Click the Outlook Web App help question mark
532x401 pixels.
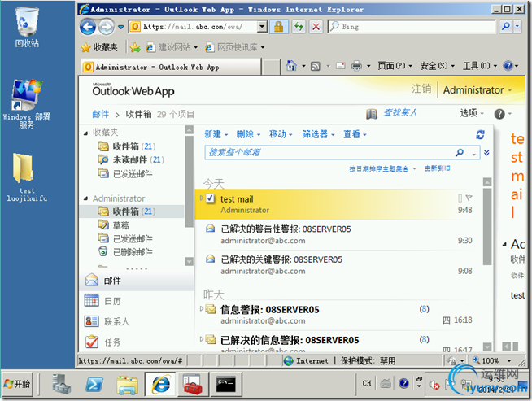click(x=499, y=114)
